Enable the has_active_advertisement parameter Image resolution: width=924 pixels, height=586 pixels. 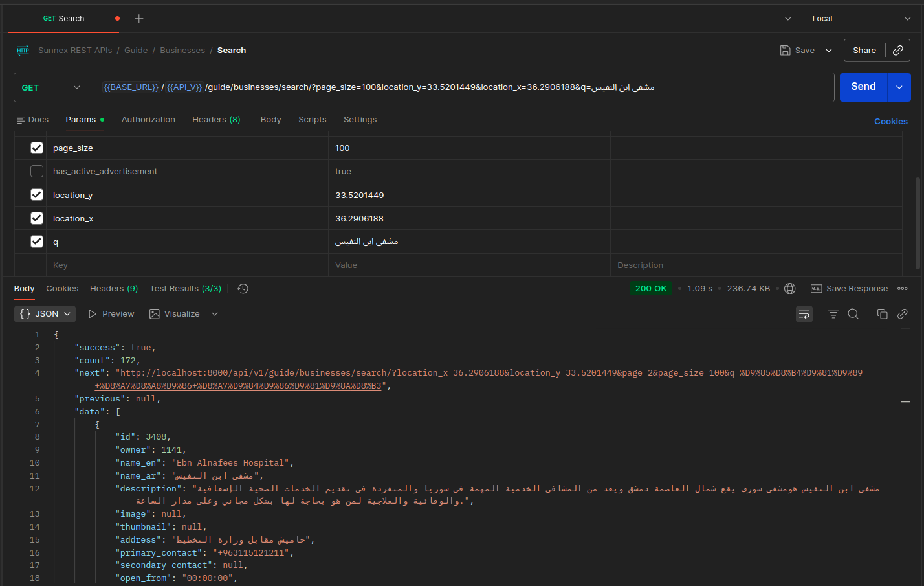pos(37,172)
